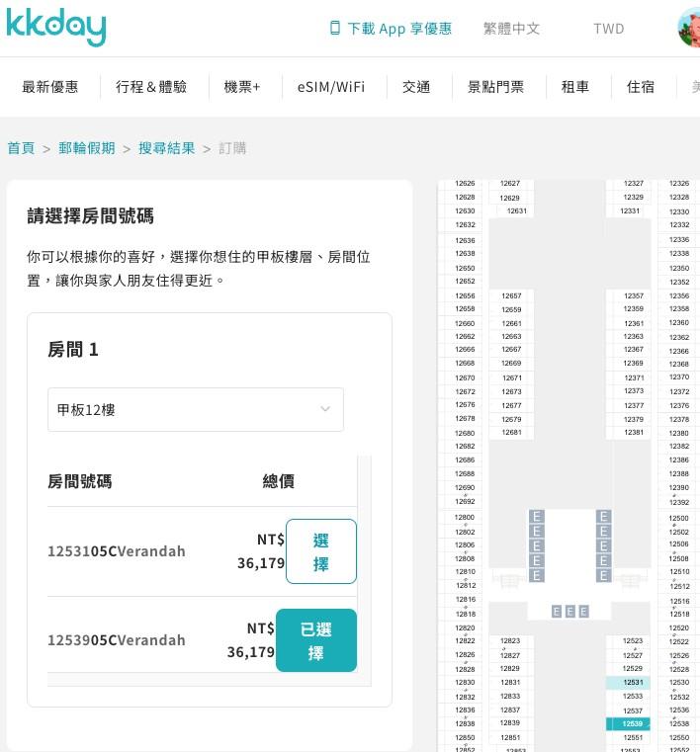Go to the eSIM/WiFi section
This screenshot has width=700, height=752.
[x=330, y=87]
